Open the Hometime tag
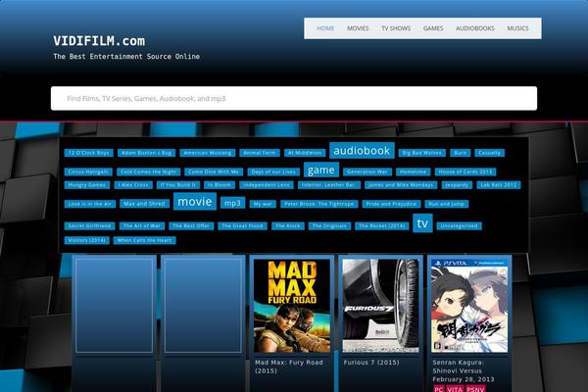Image resolution: width=588 pixels, height=392 pixels. click(x=413, y=171)
